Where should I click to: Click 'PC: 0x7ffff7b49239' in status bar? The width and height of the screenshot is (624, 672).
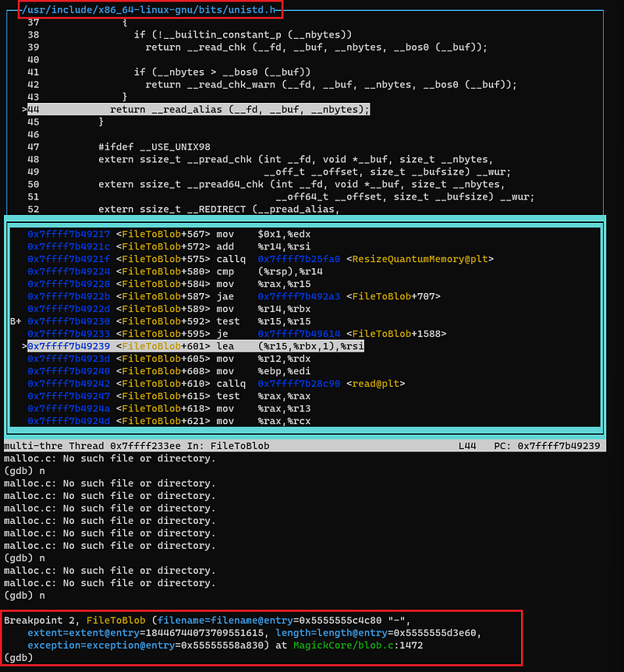click(547, 446)
